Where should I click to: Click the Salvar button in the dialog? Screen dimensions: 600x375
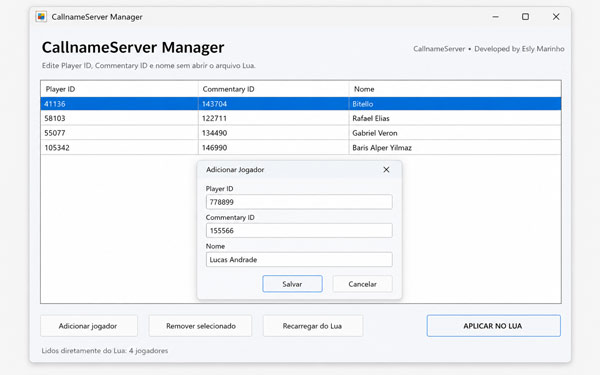(292, 284)
